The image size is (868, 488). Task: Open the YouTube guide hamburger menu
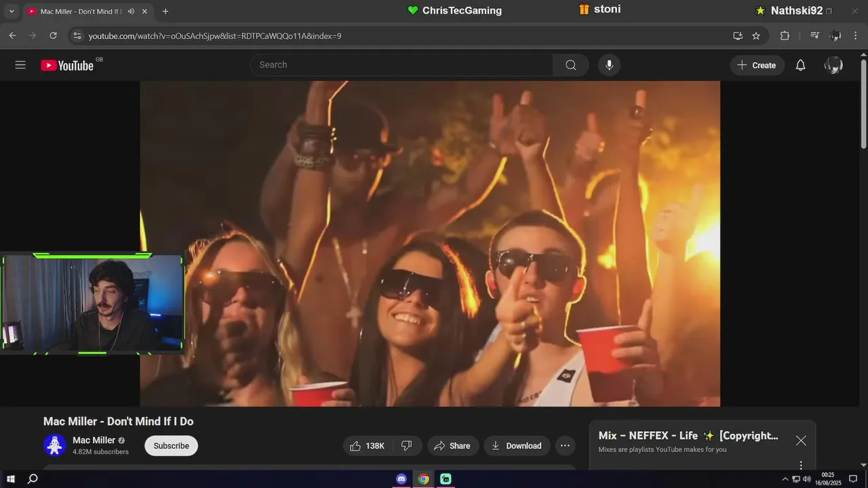point(20,65)
